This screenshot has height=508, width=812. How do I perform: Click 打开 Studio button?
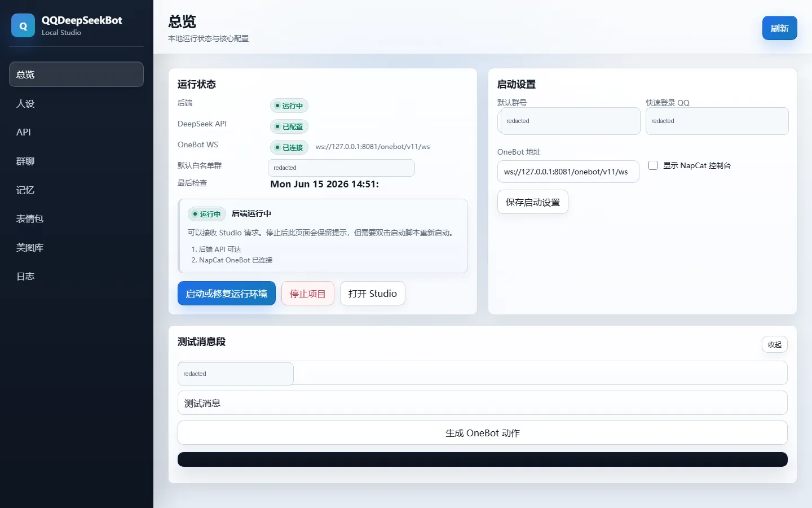click(x=372, y=294)
